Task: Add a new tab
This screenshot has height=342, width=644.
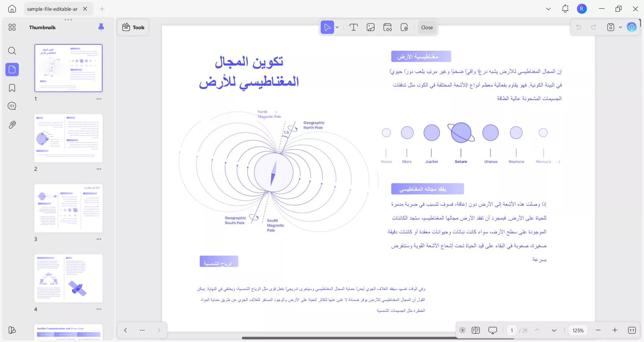Action: [102, 9]
